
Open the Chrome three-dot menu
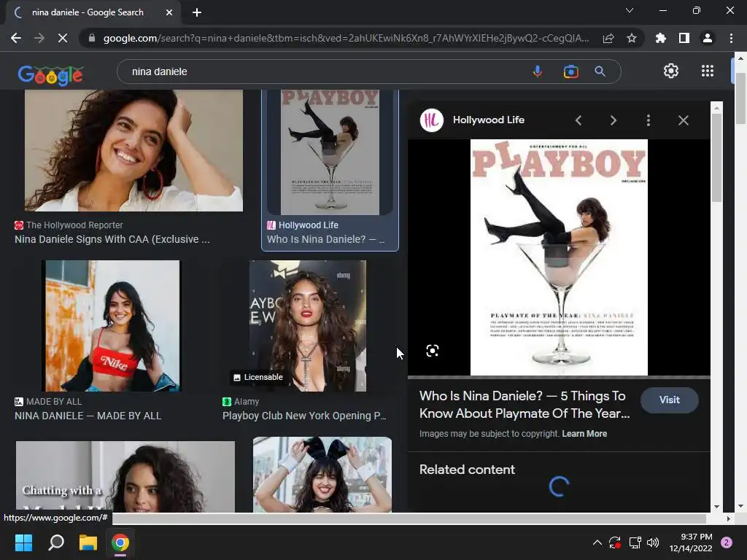tap(731, 38)
